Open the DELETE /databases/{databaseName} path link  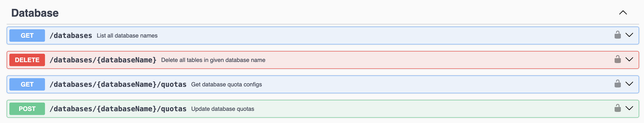[103, 60]
